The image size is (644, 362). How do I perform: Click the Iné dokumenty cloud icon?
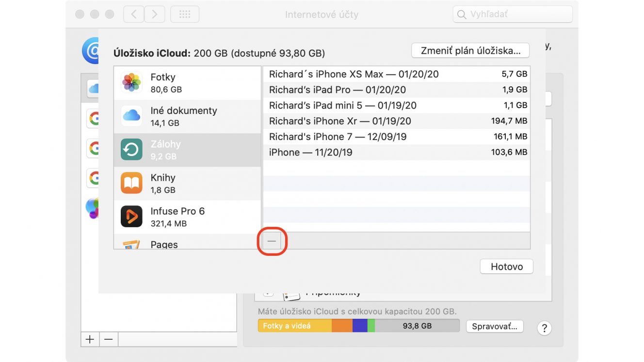click(131, 116)
